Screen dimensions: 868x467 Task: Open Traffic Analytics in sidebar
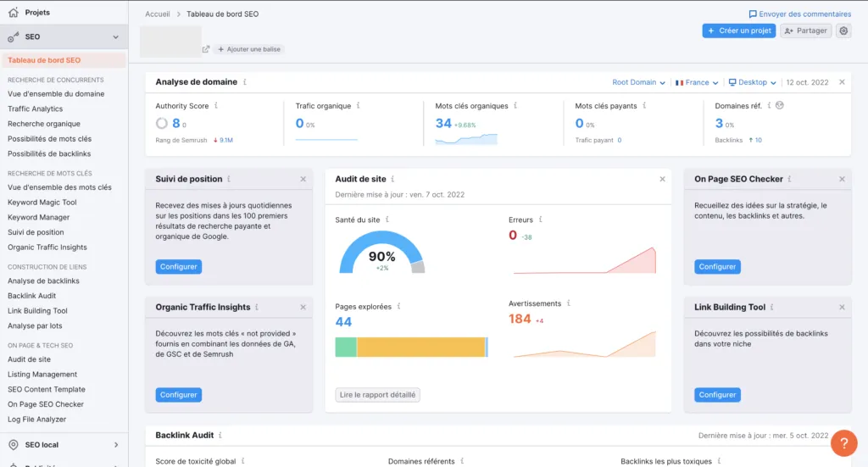tap(35, 109)
